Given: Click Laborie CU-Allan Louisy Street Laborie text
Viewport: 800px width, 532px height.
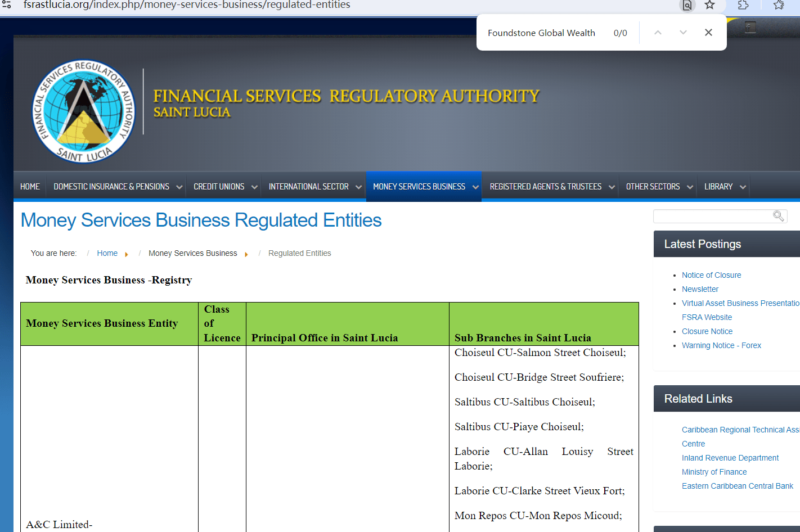Looking at the screenshot, I should [x=544, y=459].
